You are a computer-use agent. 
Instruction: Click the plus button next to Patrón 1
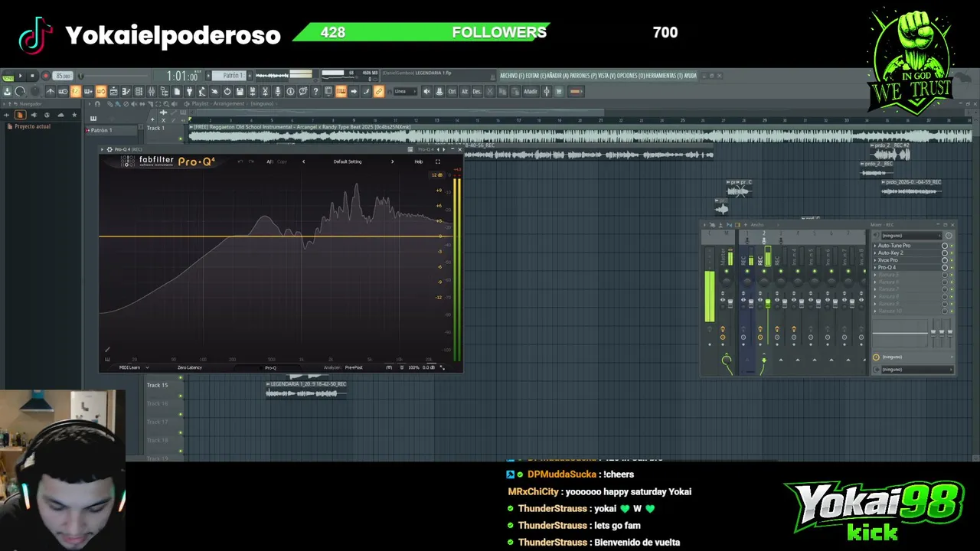(x=250, y=76)
